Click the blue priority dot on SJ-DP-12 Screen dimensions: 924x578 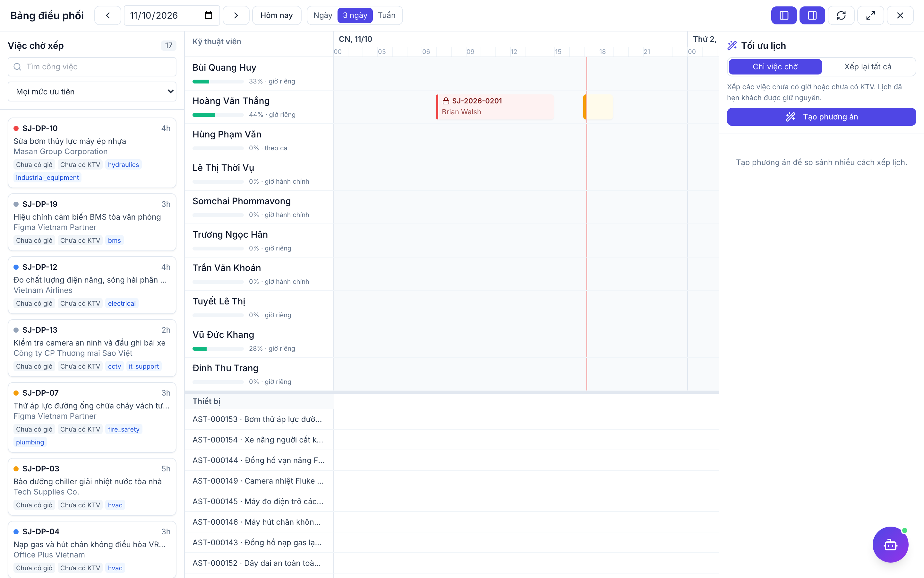tap(16, 267)
